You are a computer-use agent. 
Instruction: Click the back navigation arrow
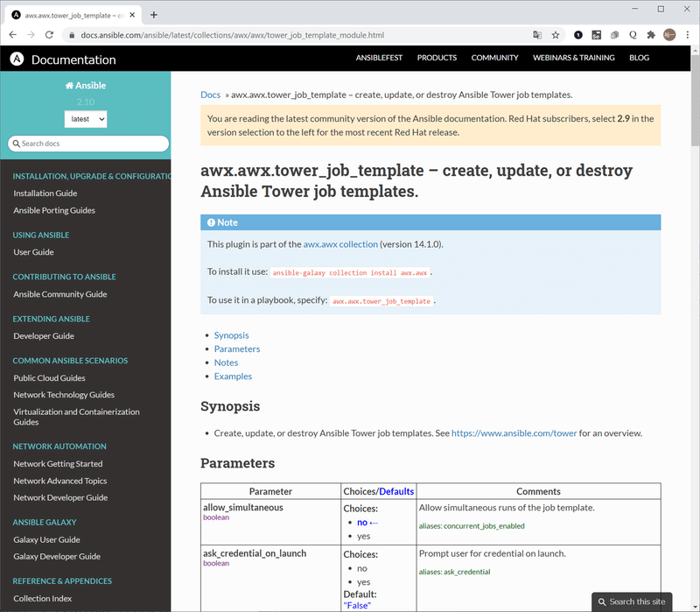13,34
